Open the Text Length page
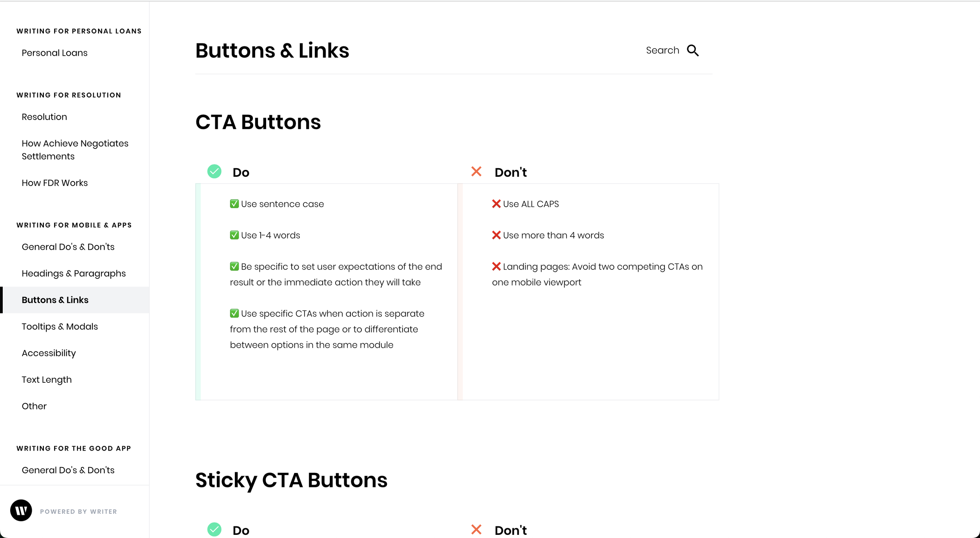 [47, 380]
